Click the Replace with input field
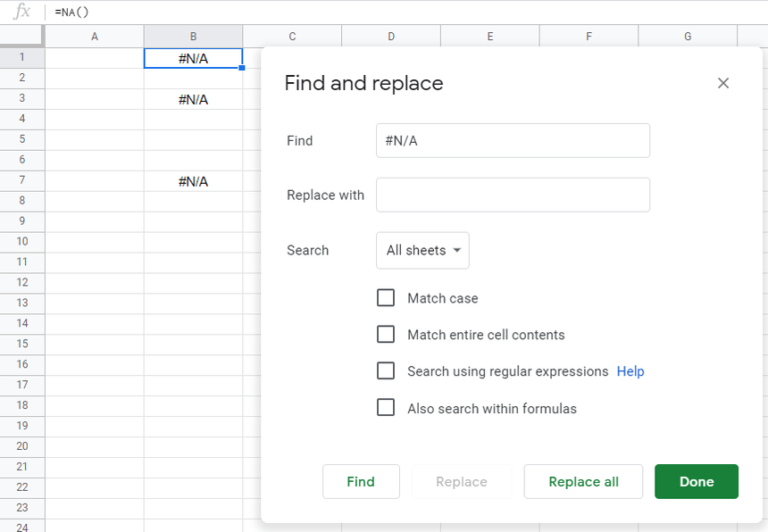The width and height of the screenshot is (768, 532). (x=513, y=195)
